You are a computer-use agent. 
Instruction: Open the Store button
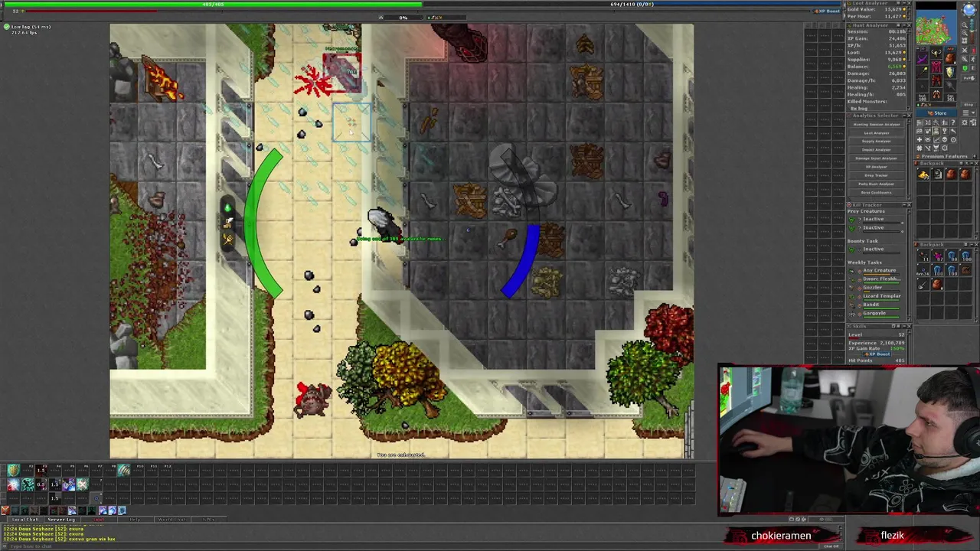[x=936, y=112]
